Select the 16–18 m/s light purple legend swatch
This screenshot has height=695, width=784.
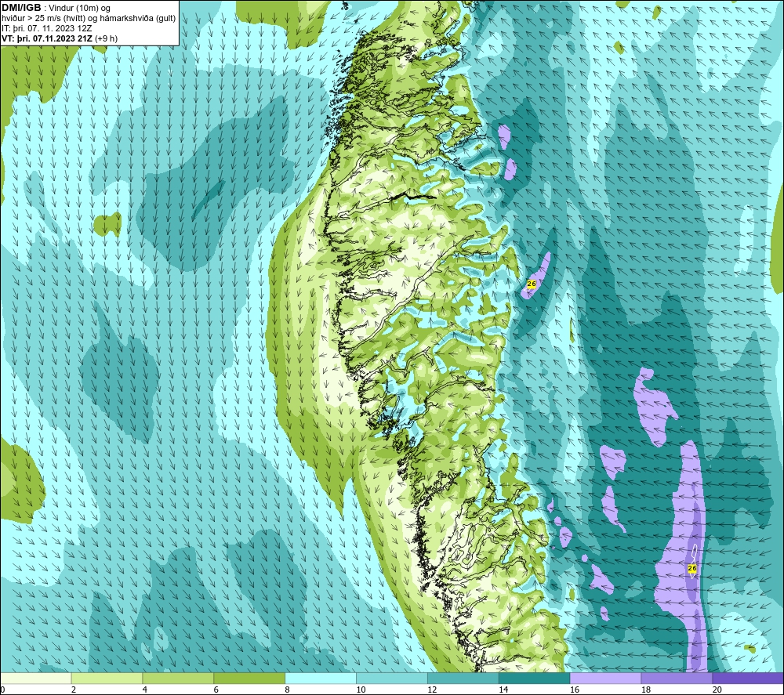605,678
